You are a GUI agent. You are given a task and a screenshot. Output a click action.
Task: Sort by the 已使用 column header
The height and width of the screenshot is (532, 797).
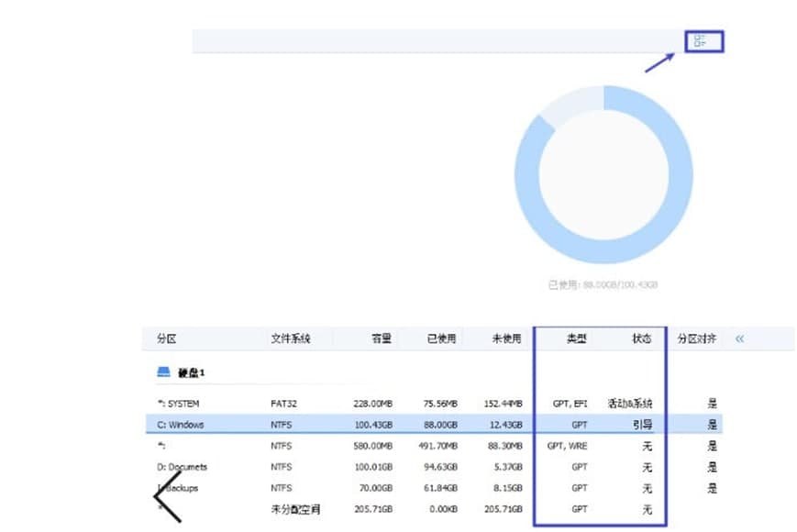point(441,338)
